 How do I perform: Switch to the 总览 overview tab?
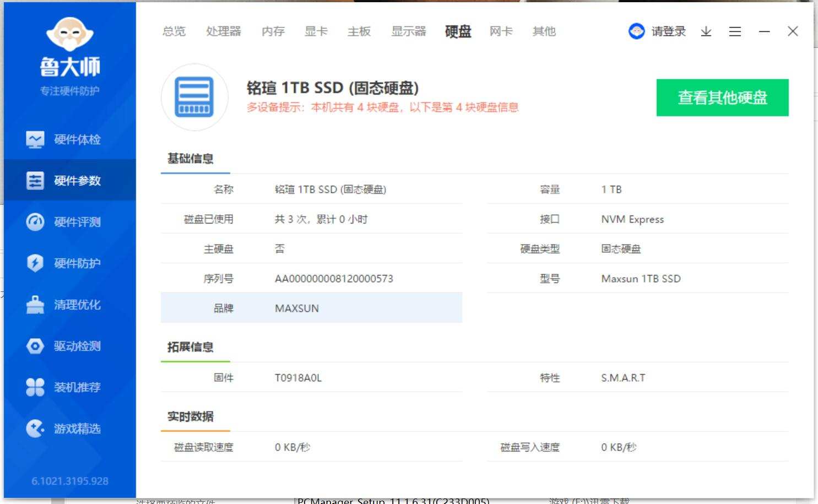174,31
